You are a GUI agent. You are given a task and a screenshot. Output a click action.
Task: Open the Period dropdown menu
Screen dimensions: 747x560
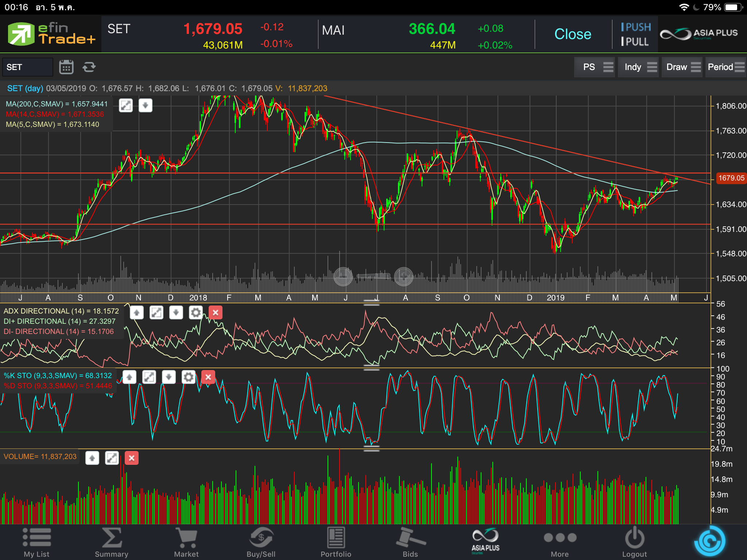click(725, 67)
